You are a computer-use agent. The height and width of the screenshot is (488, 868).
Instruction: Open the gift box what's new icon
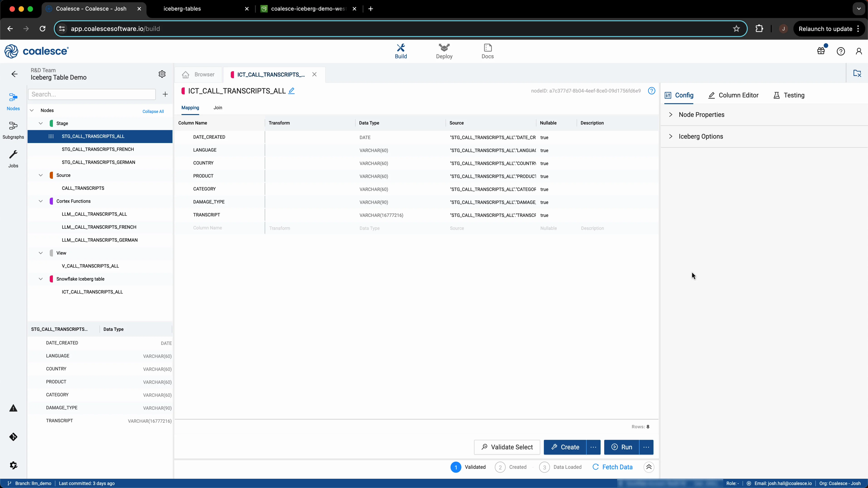tap(821, 51)
